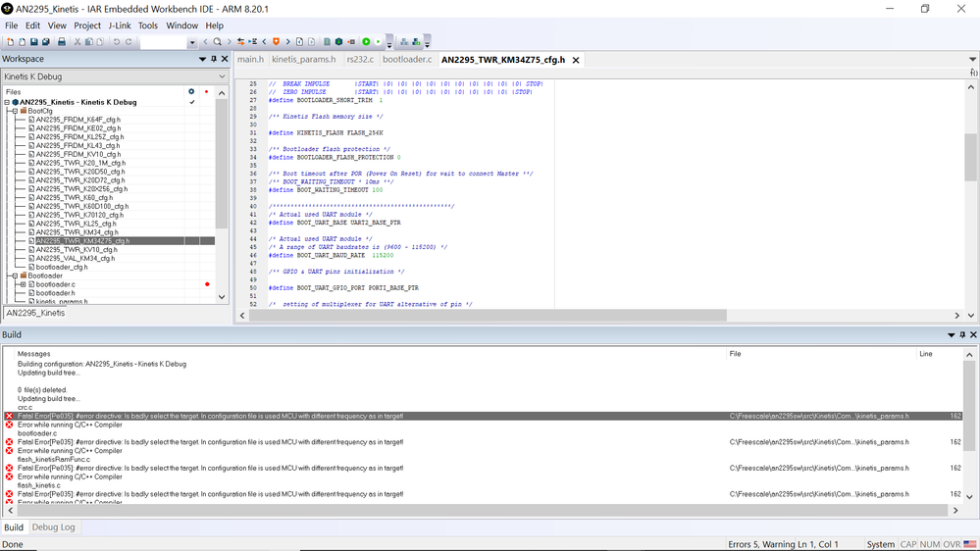This screenshot has height=551, width=980.
Task: Jump to the next bookmark
Action: (287, 42)
